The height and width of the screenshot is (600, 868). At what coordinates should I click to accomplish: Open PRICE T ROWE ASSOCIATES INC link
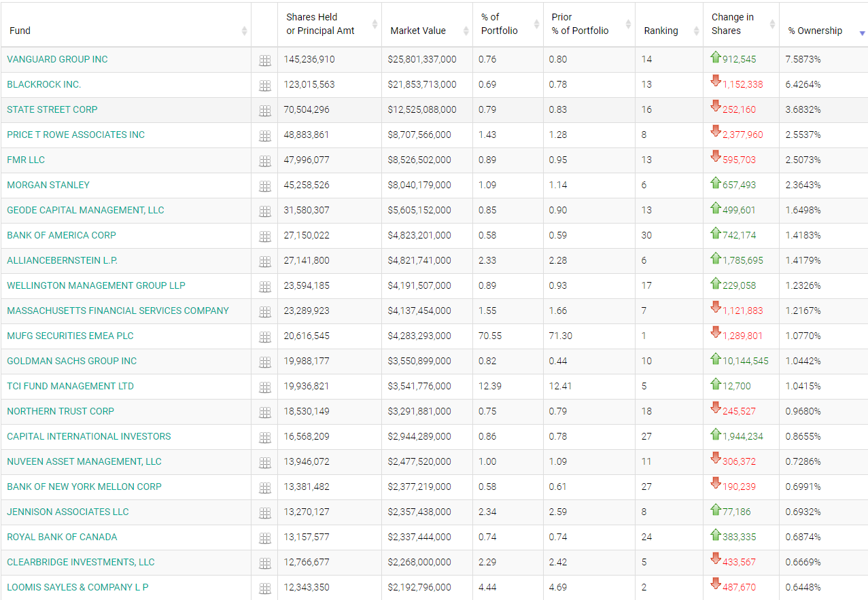[76, 135]
